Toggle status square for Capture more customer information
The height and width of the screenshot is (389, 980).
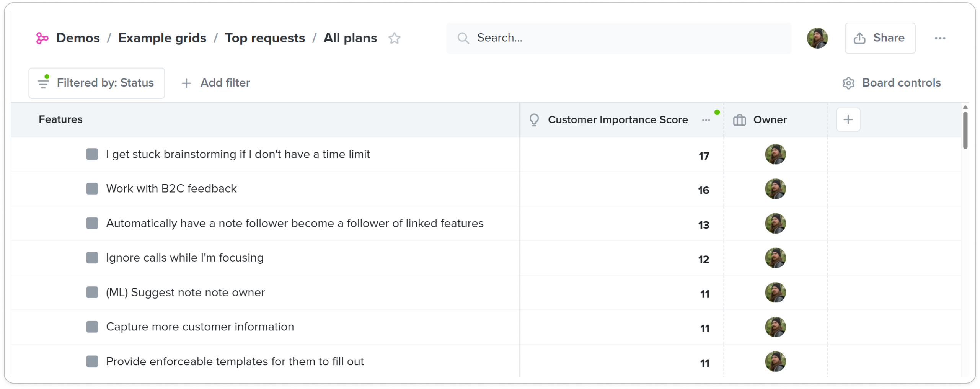point(92,327)
